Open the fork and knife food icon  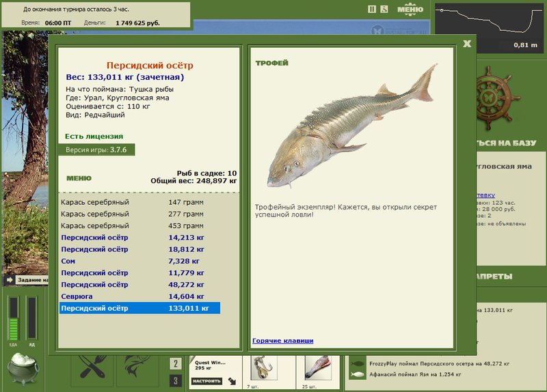93,370
